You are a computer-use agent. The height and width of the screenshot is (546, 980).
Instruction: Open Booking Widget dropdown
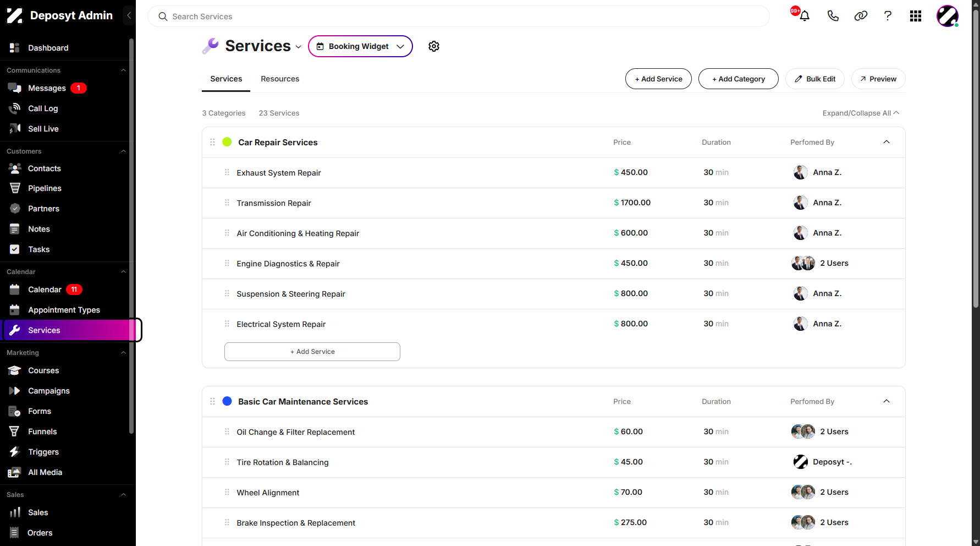pos(360,46)
